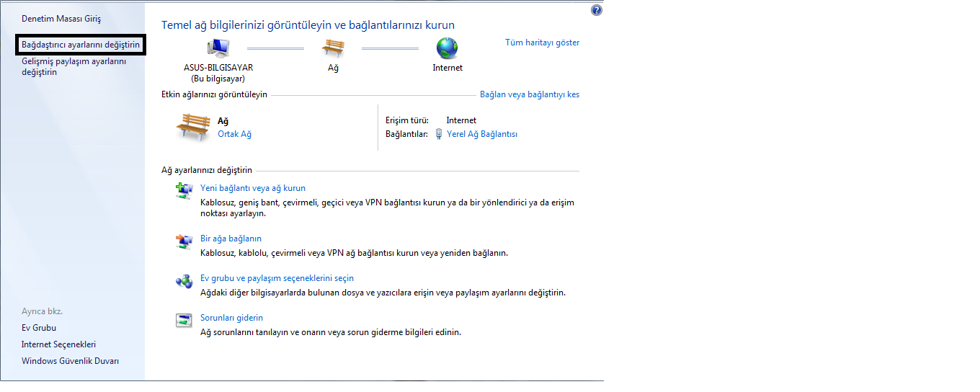
Task: Click the plug icon next to Yerel Ağ Bağlantısı
Action: point(439,134)
